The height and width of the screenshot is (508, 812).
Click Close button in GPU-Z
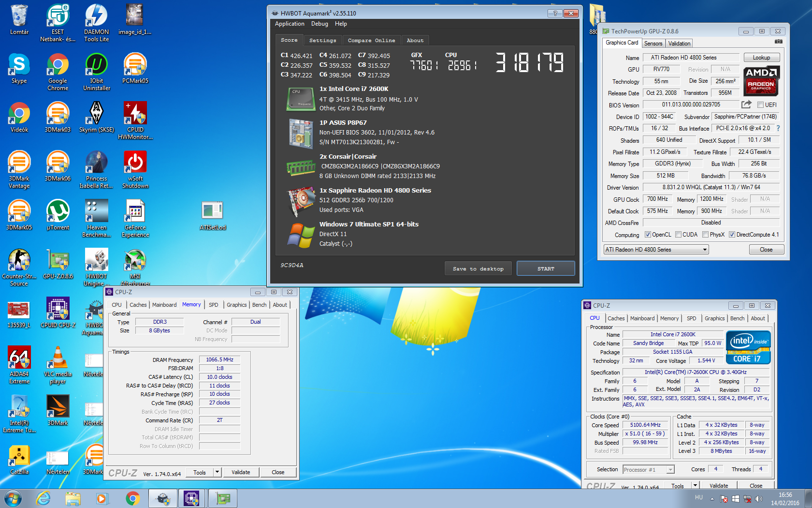coord(766,250)
